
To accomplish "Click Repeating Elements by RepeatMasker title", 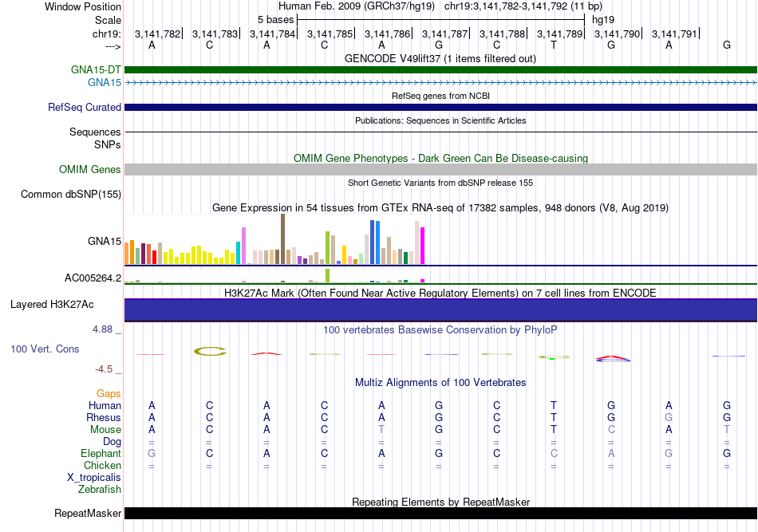I will (x=440, y=502).
